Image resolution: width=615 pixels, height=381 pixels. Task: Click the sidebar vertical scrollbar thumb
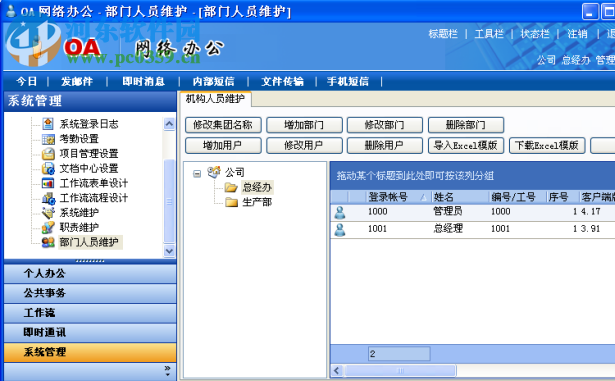169,201
